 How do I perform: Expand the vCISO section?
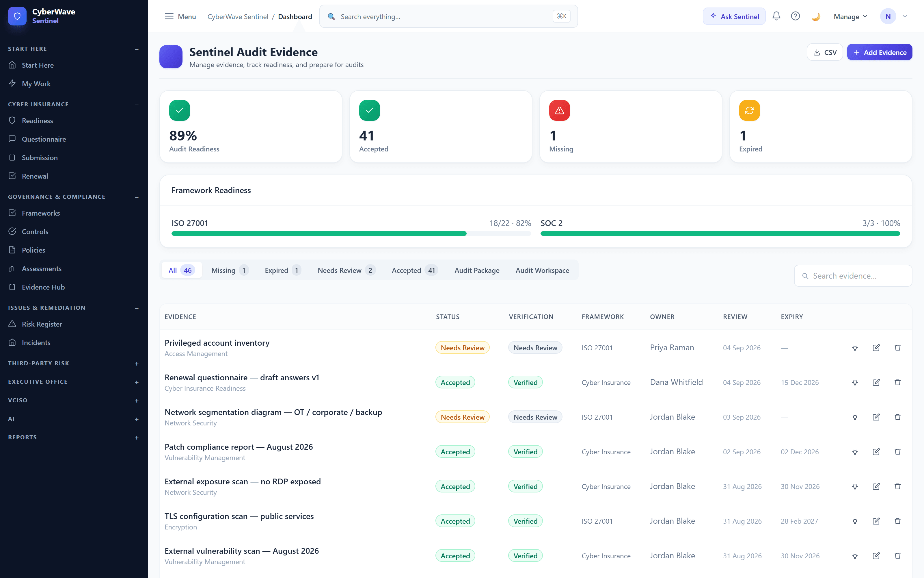point(137,401)
